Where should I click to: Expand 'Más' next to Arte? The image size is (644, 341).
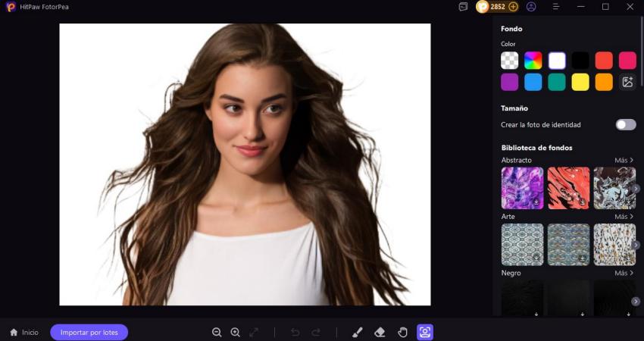tap(624, 217)
